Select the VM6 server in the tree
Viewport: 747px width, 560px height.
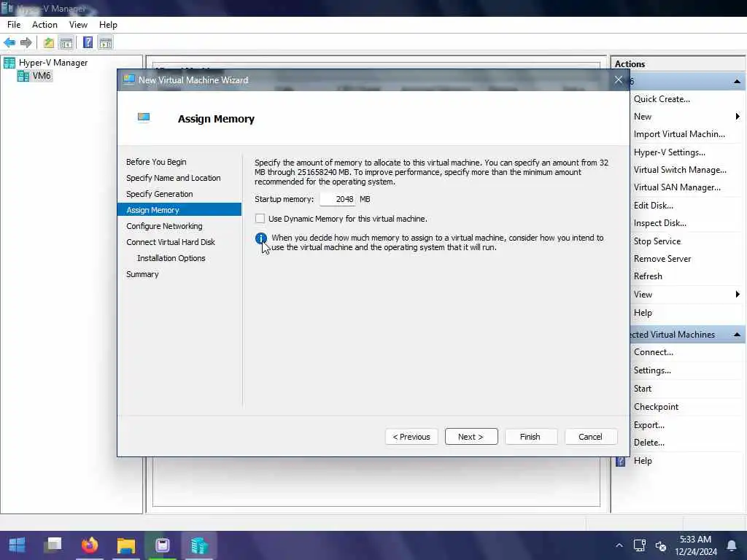(42, 76)
